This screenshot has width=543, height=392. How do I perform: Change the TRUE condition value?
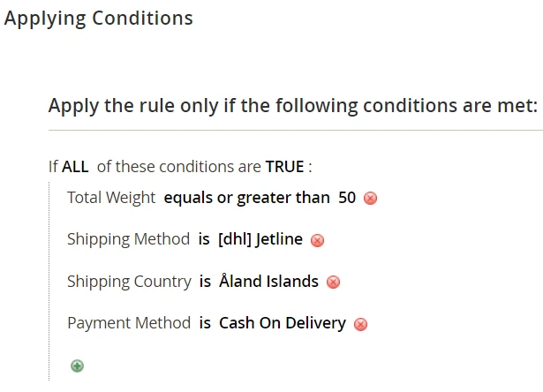[x=284, y=166]
